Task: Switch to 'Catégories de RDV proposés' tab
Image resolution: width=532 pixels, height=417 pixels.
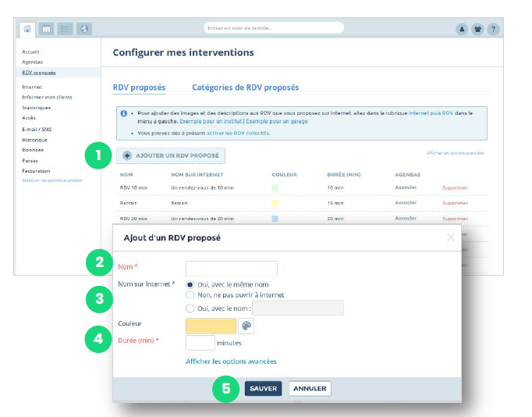Action: click(245, 87)
